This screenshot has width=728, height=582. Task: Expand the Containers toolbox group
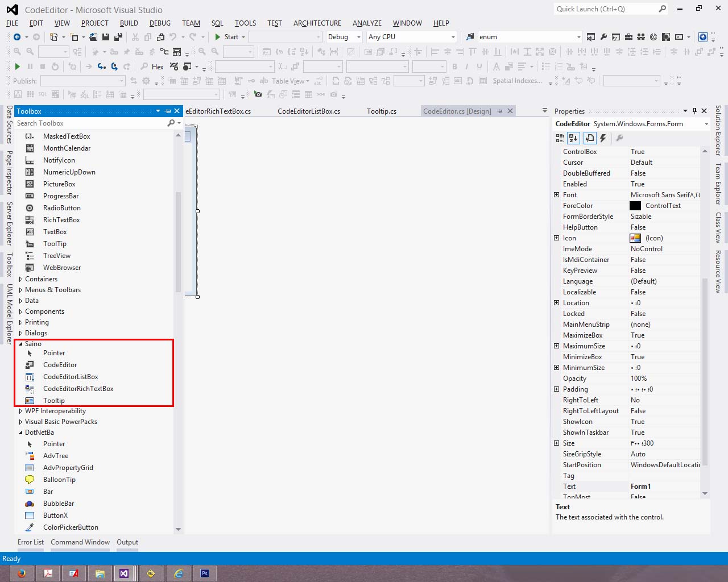click(x=21, y=279)
